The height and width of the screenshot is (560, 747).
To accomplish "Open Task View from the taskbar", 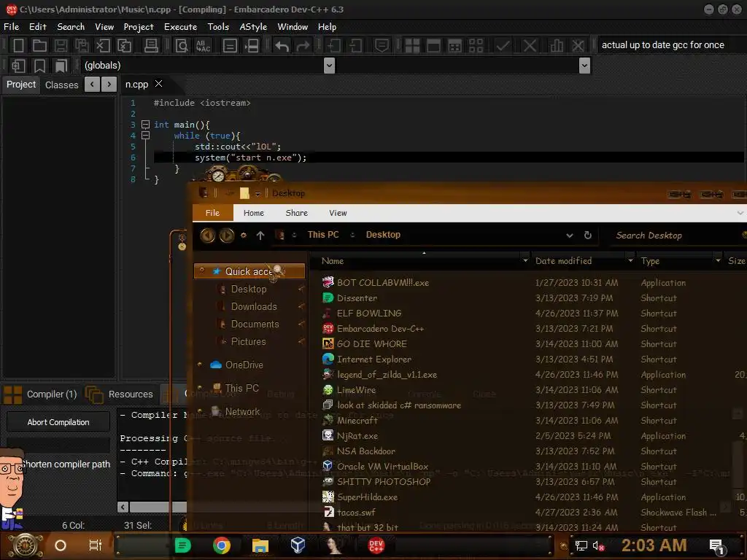I will coord(96,545).
